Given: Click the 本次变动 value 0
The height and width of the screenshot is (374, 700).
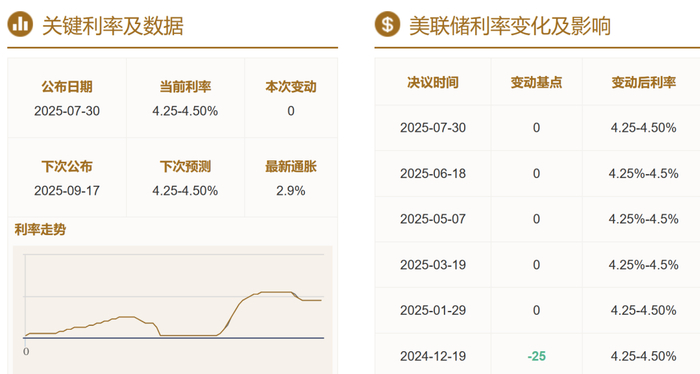Looking at the screenshot, I should [x=291, y=111].
